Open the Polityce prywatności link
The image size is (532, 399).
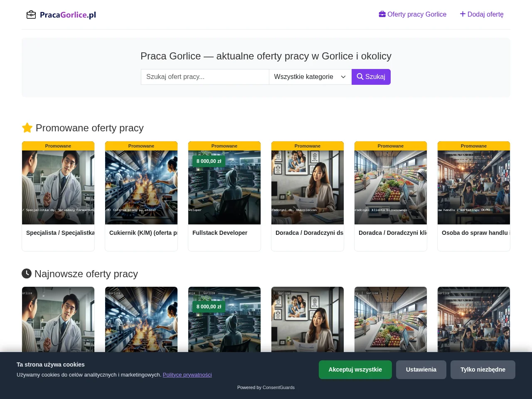pyautogui.click(x=187, y=375)
